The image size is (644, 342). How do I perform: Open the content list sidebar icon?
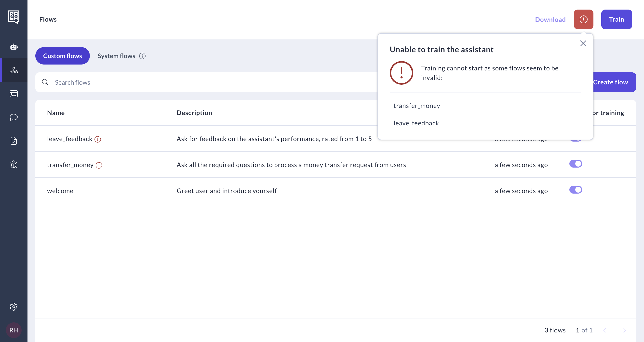(13, 94)
